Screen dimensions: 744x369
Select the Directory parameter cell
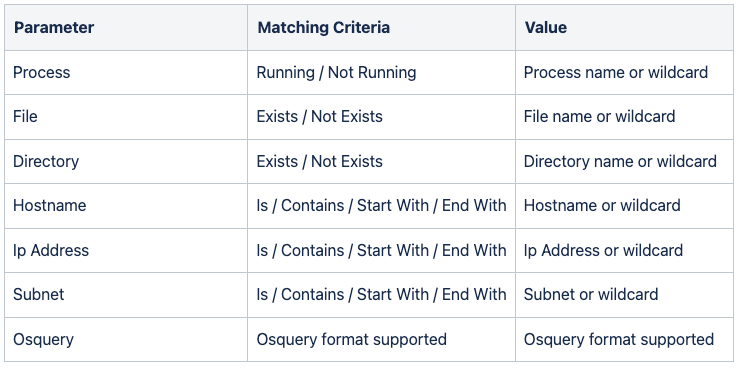126,161
